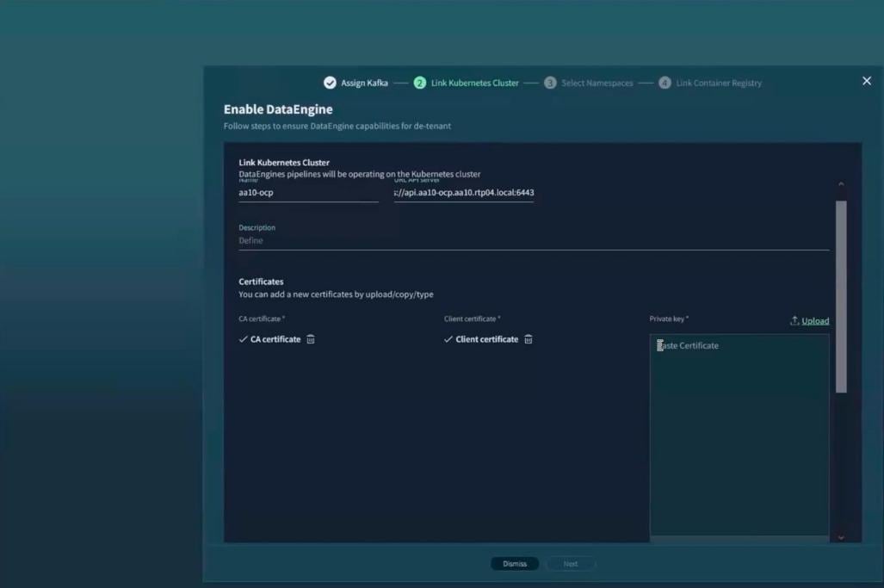
Task: Dismiss the DataEngine setup dialog
Action: click(x=515, y=564)
